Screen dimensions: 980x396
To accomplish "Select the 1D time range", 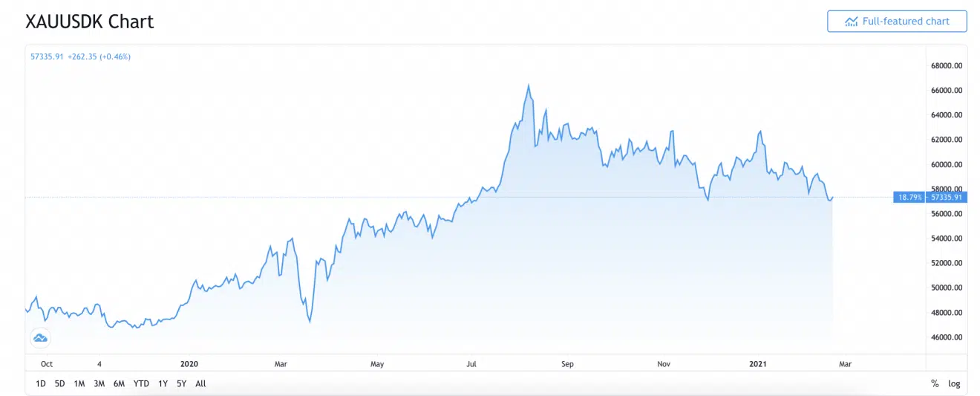I will [41, 384].
